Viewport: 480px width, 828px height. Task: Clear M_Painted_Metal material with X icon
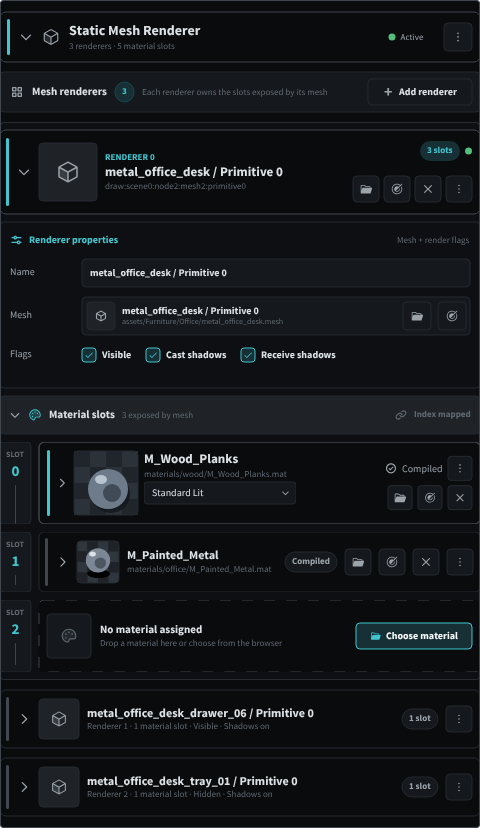point(426,562)
